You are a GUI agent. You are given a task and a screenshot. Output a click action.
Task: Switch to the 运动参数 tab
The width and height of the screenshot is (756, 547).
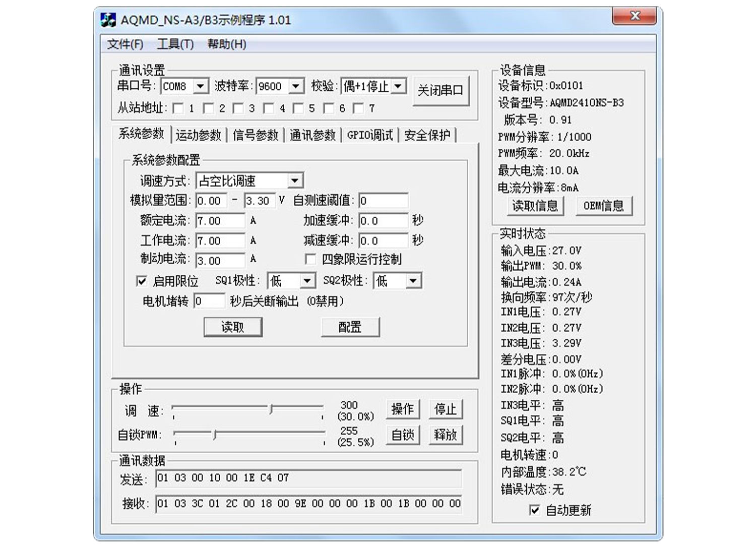199,135
